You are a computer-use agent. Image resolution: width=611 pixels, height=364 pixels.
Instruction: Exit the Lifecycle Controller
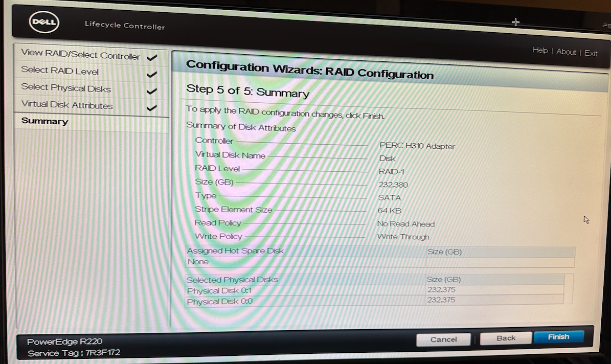pos(591,53)
